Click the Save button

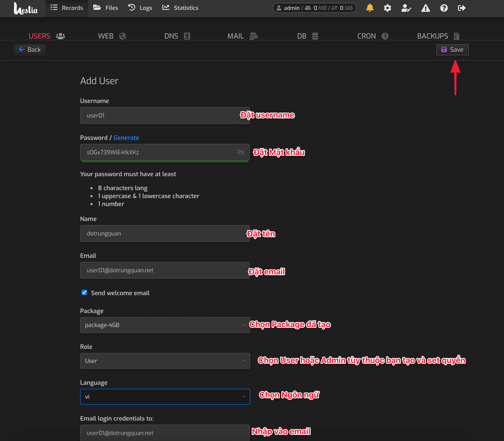coord(452,50)
